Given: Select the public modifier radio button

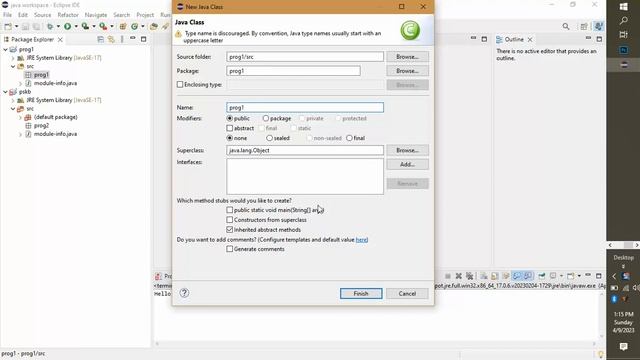Looking at the screenshot, I should (x=230, y=118).
